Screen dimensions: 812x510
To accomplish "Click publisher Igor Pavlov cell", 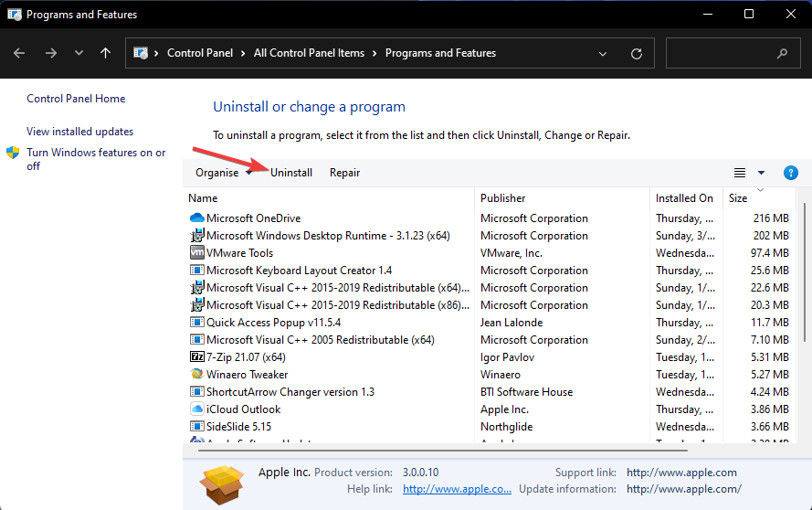I will pos(507,357).
